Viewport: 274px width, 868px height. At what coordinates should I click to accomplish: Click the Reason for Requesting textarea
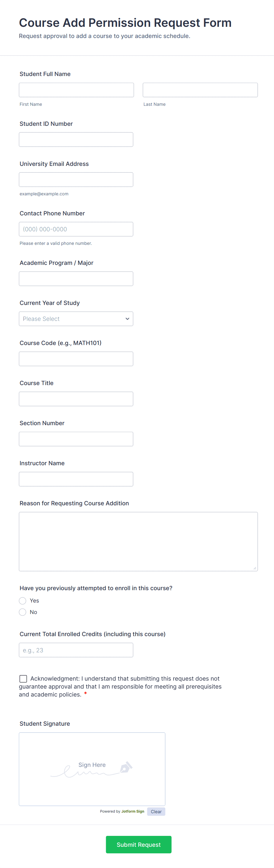(x=138, y=542)
